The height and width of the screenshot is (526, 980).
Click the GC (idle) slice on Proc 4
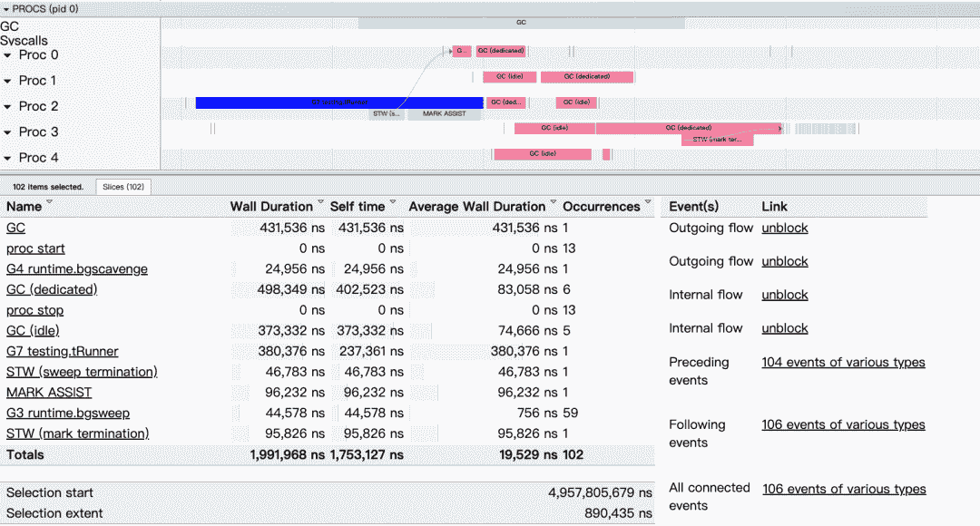coord(543,154)
